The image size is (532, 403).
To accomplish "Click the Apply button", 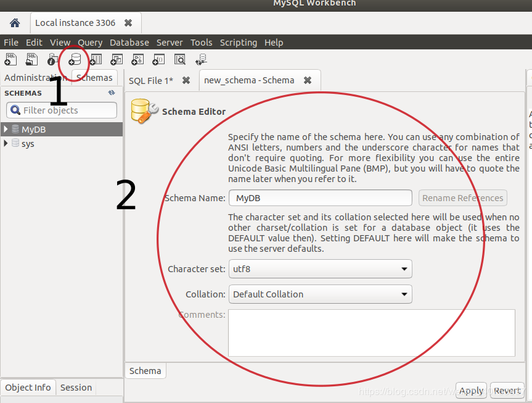I will click(x=471, y=391).
